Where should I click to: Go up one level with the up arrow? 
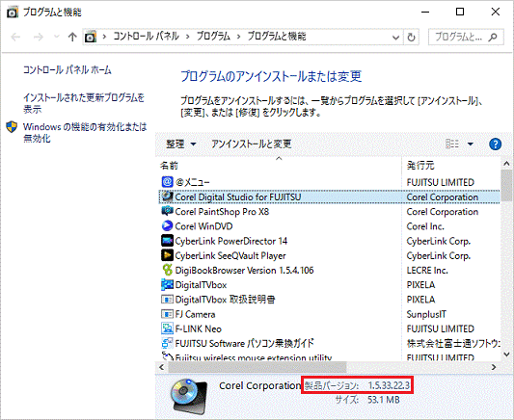coord(72,37)
